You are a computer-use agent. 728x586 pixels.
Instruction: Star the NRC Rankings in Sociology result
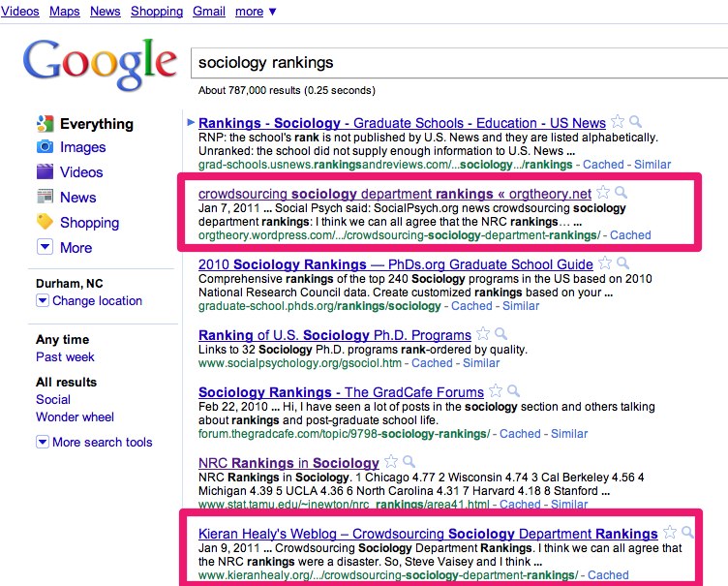click(x=391, y=461)
